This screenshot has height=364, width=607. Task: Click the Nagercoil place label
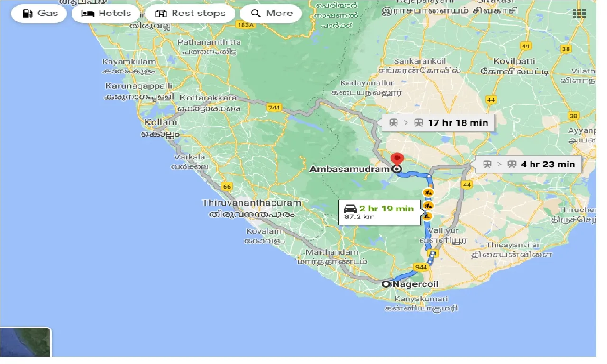(x=415, y=284)
